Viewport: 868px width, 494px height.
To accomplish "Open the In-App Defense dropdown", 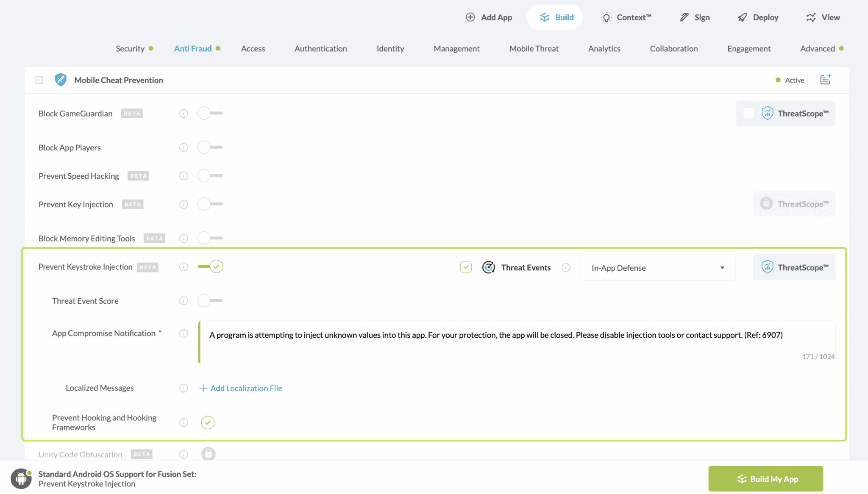I will click(657, 268).
